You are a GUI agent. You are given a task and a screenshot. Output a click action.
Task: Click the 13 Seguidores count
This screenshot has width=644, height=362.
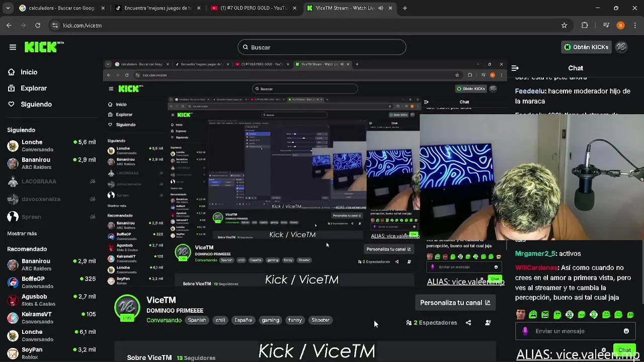pyautogui.click(x=196, y=358)
